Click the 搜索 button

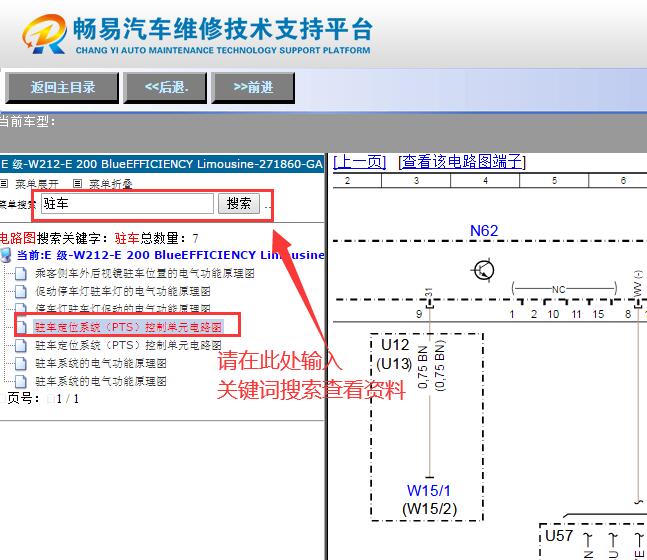pos(239,203)
